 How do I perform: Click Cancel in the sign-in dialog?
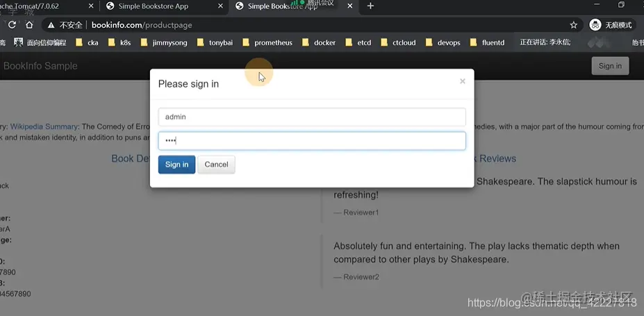pos(217,165)
